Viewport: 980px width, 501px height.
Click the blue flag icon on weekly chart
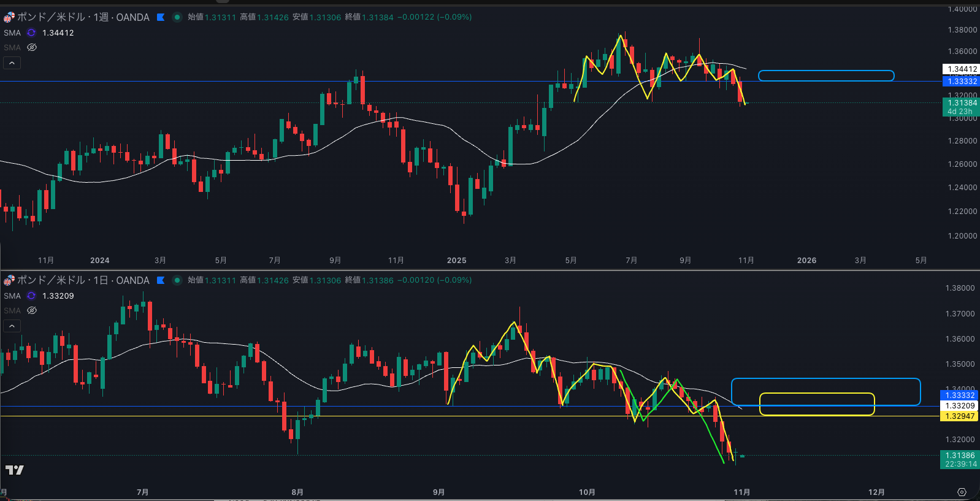[161, 17]
